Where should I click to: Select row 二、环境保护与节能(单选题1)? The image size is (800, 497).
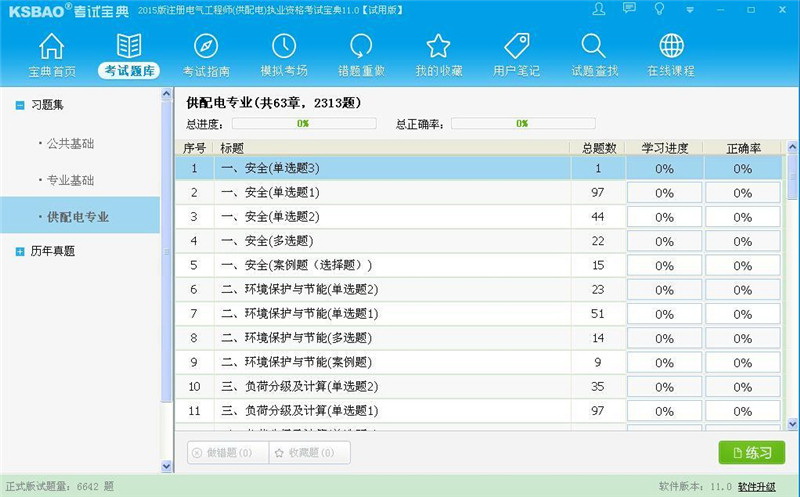tap(479, 314)
